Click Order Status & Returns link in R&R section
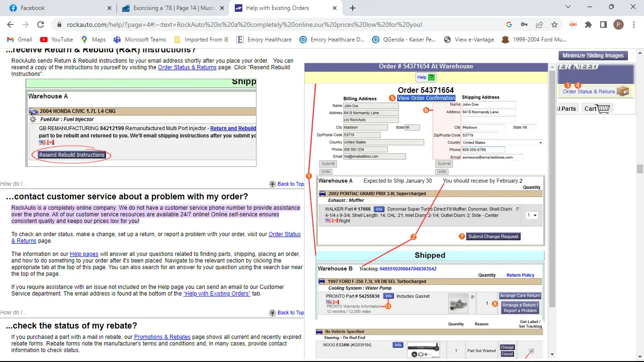The height and width of the screenshot is (362, 644). pyautogui.click(x=187, y=67)
